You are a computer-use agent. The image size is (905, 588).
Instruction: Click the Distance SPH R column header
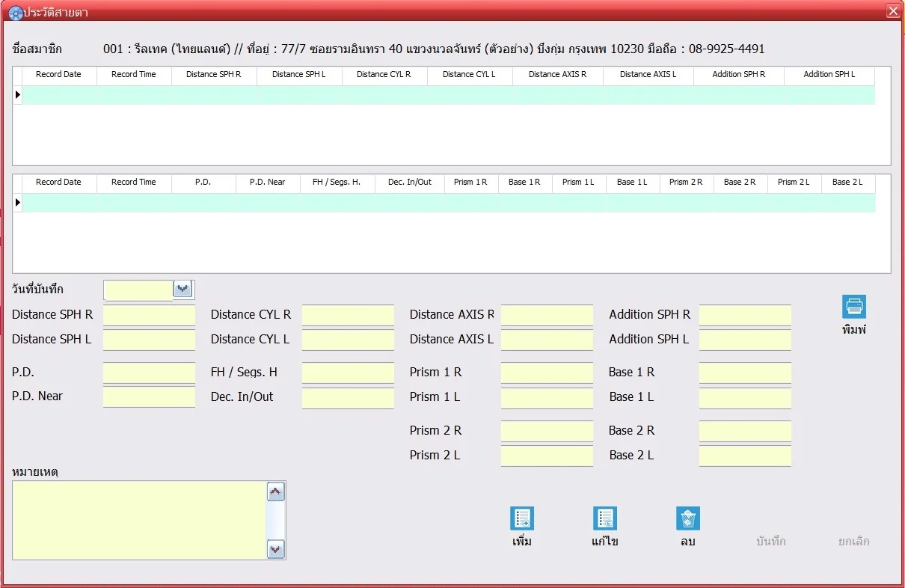[x=214, y=75]
